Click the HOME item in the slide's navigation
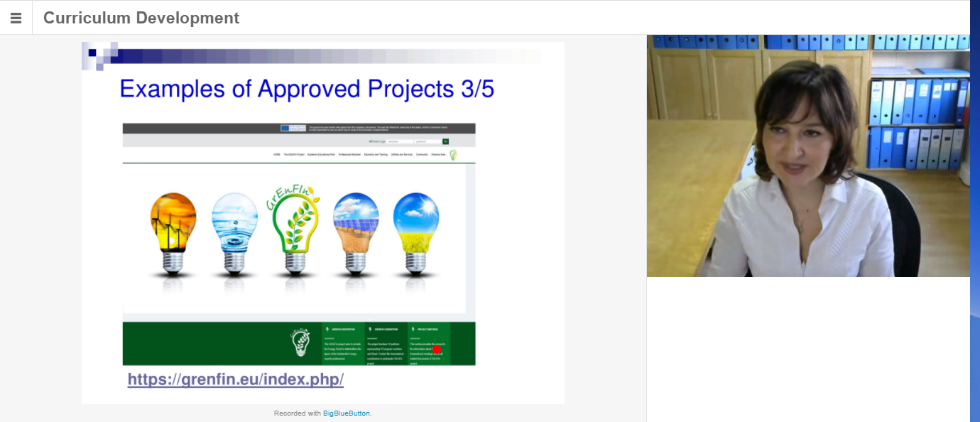980x422 pixels. [277, 154]
